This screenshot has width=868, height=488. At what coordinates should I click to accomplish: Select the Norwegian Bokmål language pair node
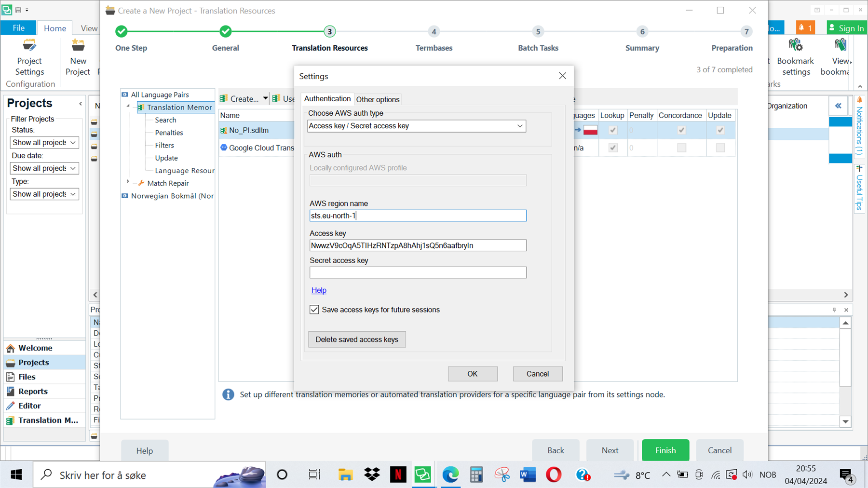click(172, 196)
